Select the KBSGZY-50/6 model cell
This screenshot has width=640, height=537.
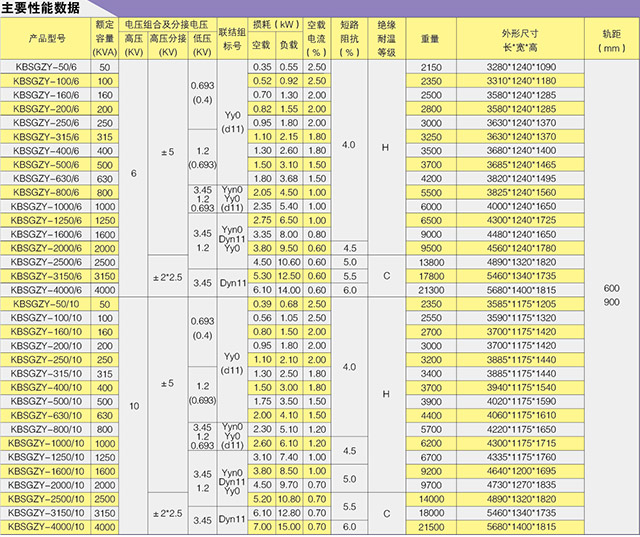click(46, 67)
